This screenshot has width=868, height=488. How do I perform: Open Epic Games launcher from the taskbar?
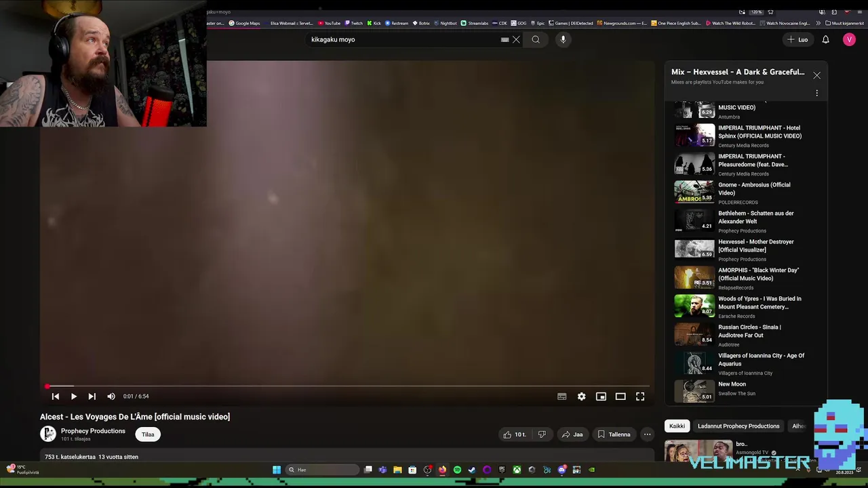[x=502, y=470]
